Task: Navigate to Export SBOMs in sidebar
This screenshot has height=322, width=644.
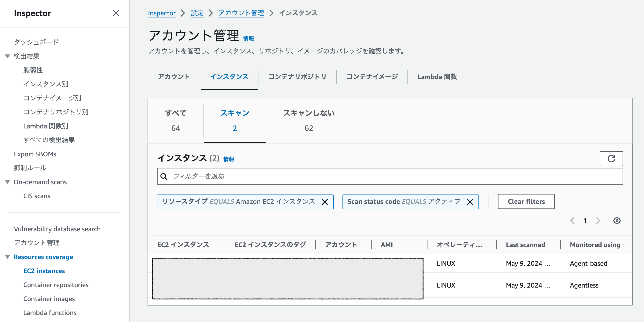Action: coord(35,154)
